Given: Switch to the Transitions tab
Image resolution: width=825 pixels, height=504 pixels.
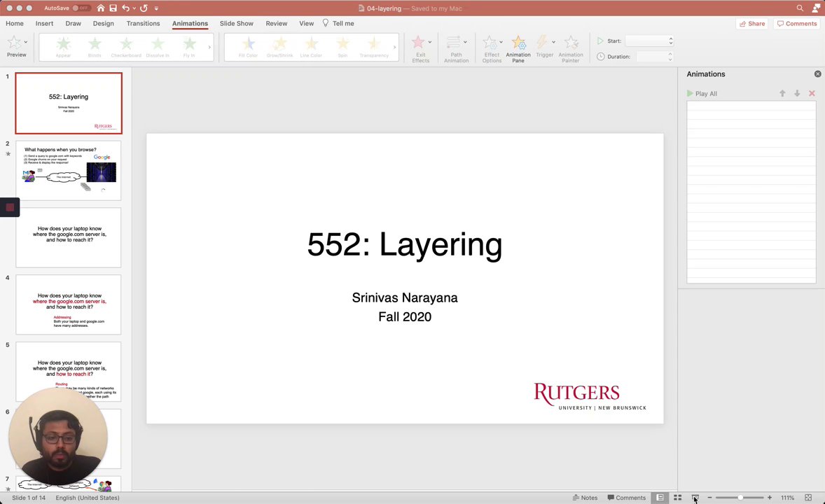Looking at the screenshot, I should (143, 23).
